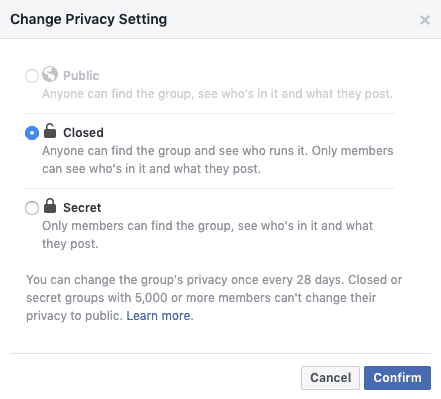Click the globe icon beside Public
The image size is (441, 399).
click(50, 74)
